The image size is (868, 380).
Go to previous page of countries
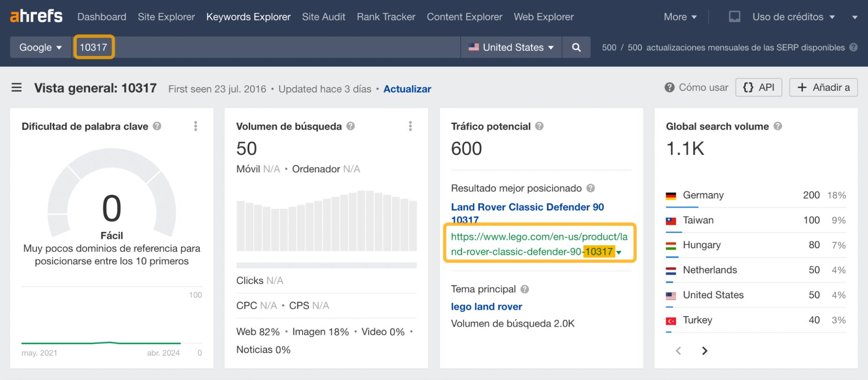679,350
